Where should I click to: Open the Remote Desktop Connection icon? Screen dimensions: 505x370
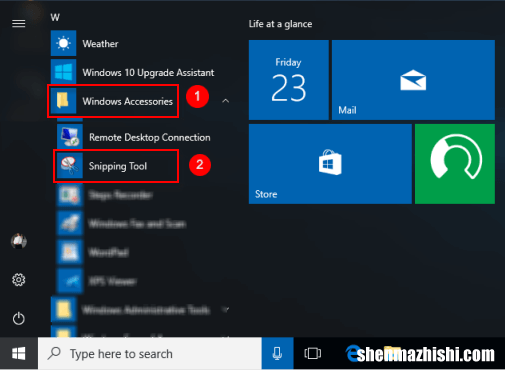(70, 137)
